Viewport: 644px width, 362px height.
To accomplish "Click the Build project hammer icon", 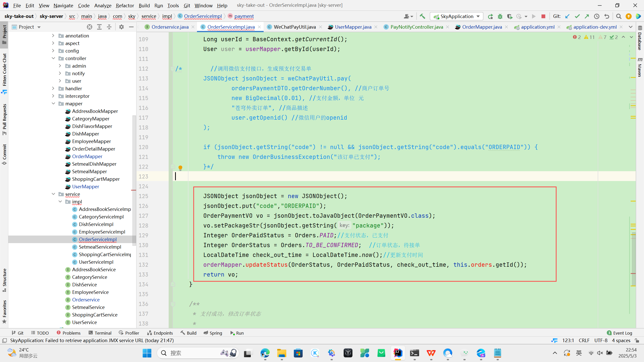I will 422,16.
